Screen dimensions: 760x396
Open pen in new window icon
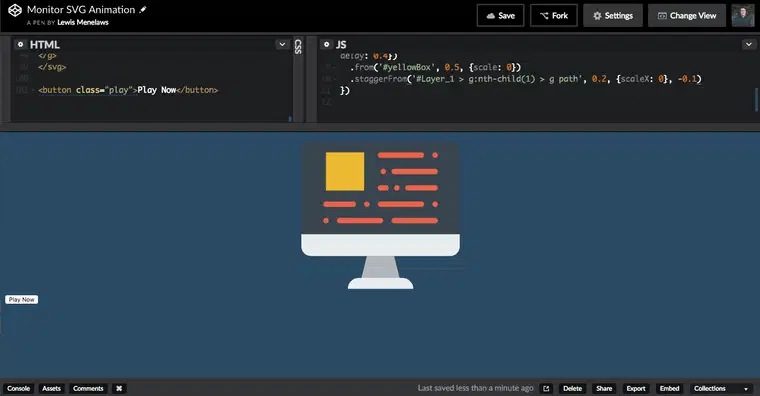click(x=546, y=388)
